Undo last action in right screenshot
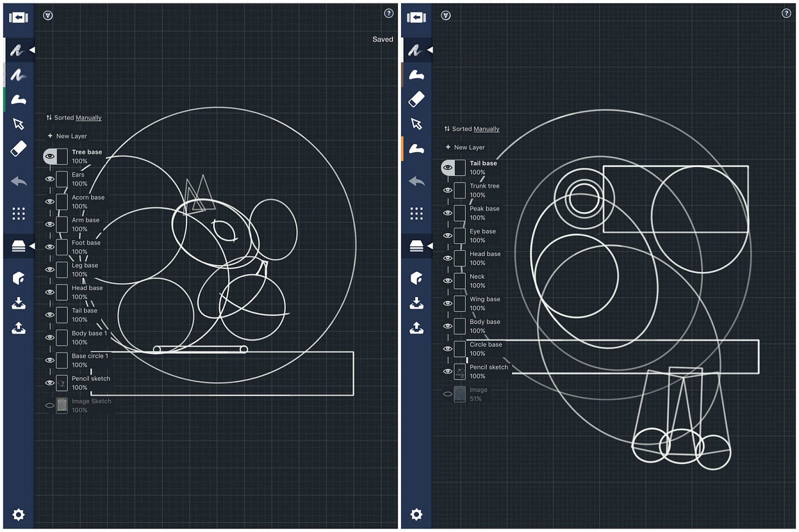This screenshot has height=532, width=799. tap(417, 181)
